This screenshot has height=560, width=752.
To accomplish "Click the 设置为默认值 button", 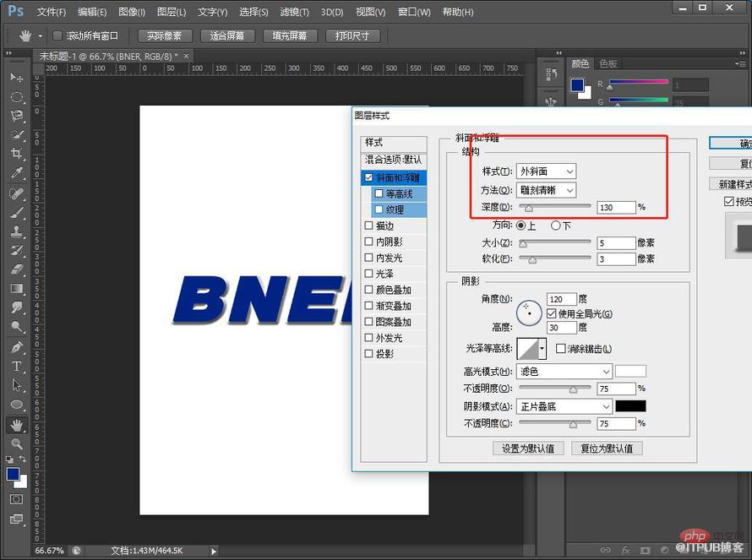I will pos(528,449).
